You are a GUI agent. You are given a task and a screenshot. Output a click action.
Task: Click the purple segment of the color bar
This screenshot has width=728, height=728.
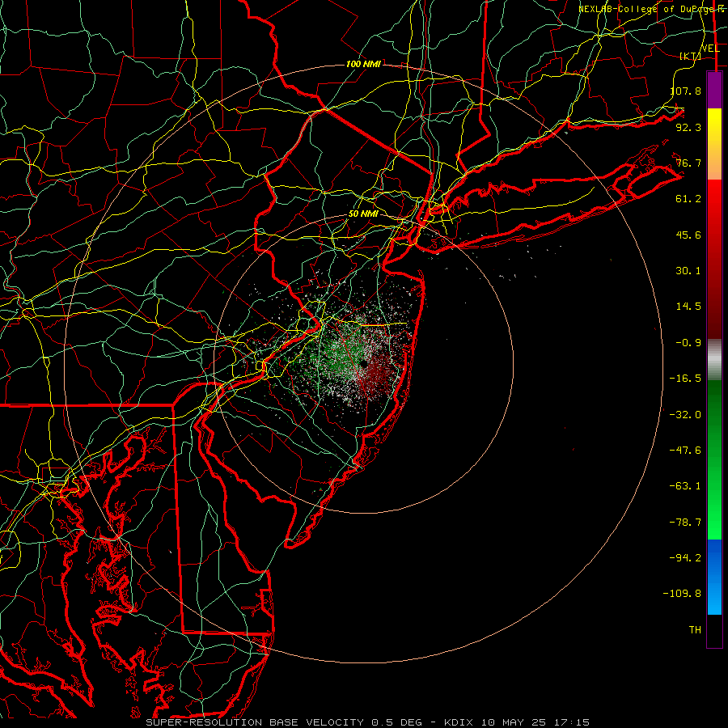[x=714, y=91]
